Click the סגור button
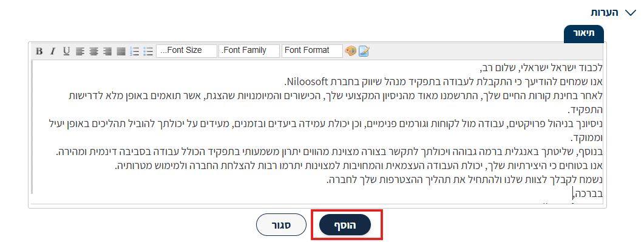 [x=281, y=225]
